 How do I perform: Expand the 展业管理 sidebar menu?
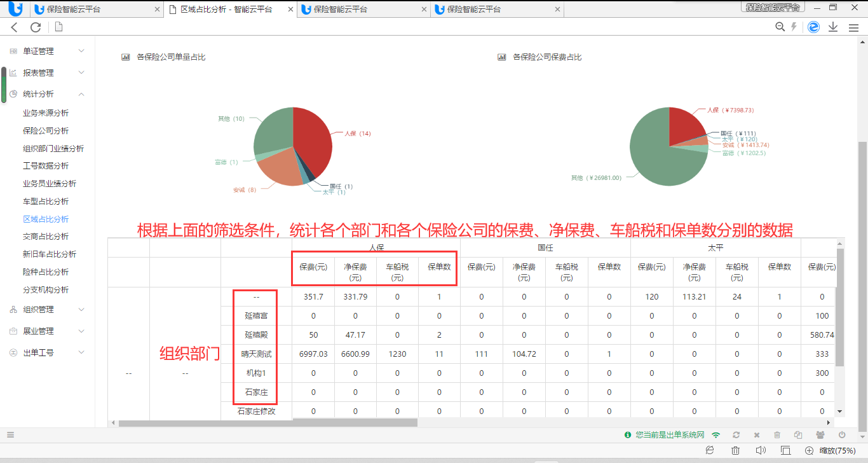48,331
